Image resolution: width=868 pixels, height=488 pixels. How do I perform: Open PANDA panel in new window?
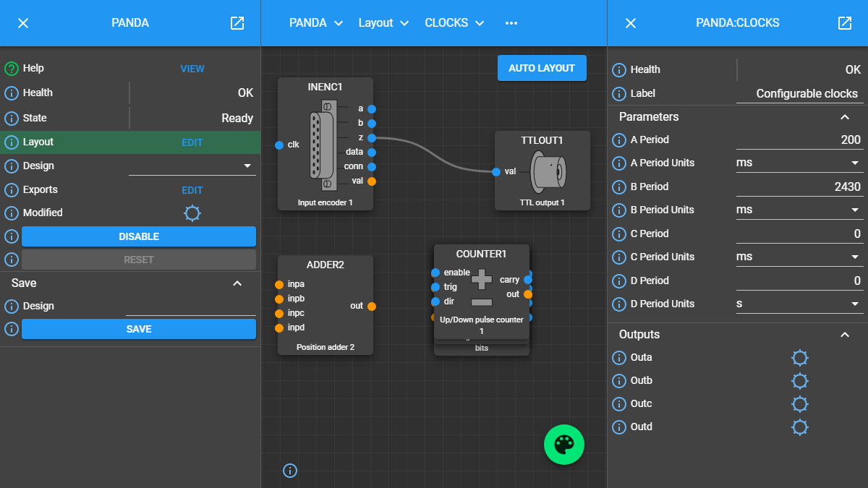click(237, 23)
